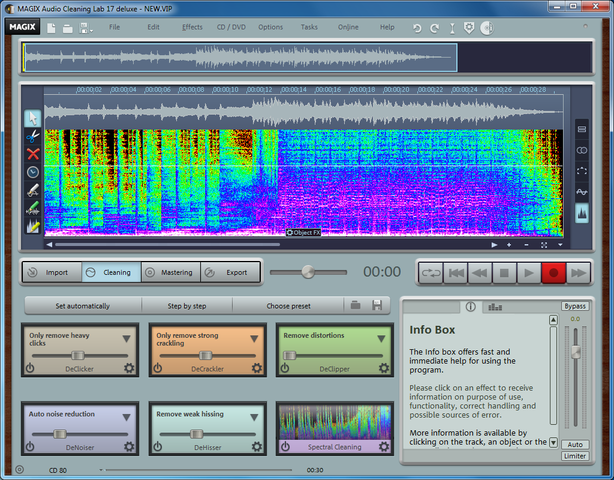Click the text cursor icon in top toolbar

(x=452, y=28)
